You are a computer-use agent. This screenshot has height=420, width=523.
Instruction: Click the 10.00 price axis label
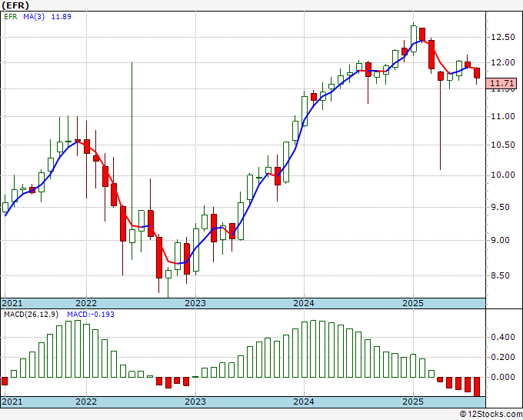click(503, 175)
